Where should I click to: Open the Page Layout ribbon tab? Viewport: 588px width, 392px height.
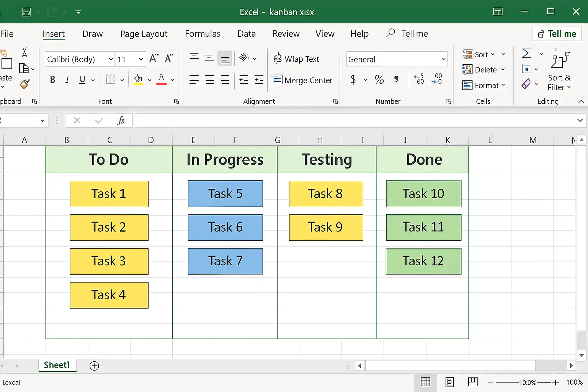point(144,34)
